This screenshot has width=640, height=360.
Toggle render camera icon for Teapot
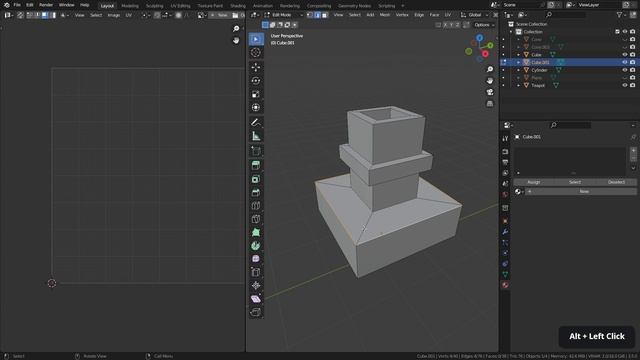point(632,85)
